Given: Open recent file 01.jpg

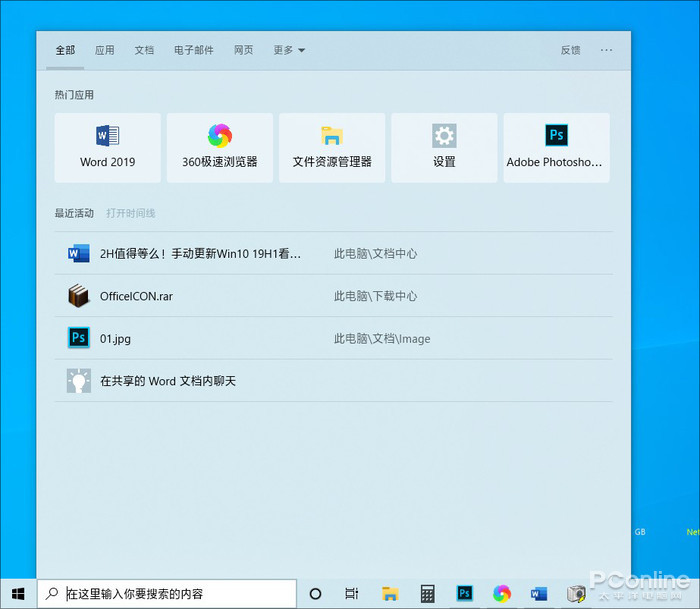Looking at the screenshot, I should point(333,338).
